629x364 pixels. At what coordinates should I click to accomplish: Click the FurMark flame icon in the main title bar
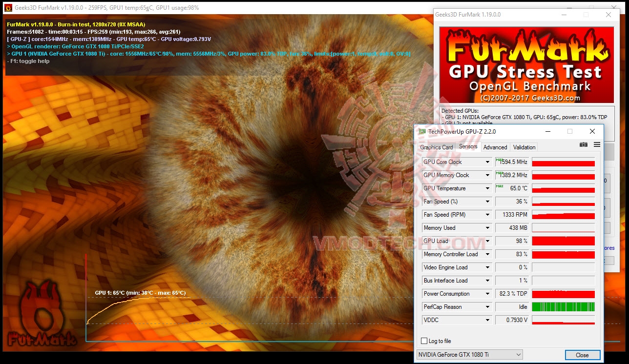pos(8,8)
